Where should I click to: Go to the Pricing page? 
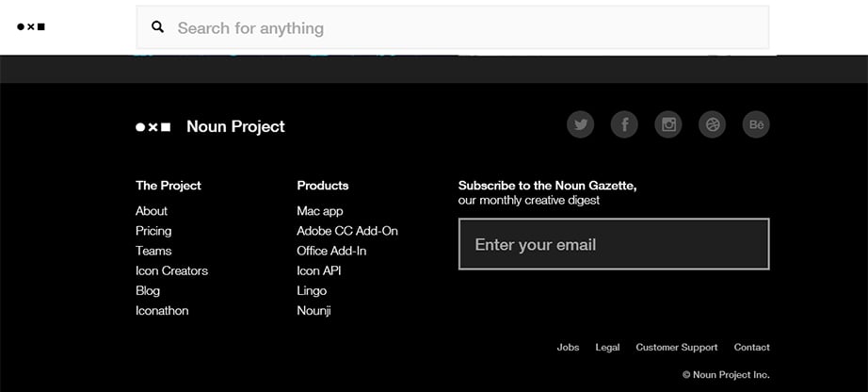point(153,231)
